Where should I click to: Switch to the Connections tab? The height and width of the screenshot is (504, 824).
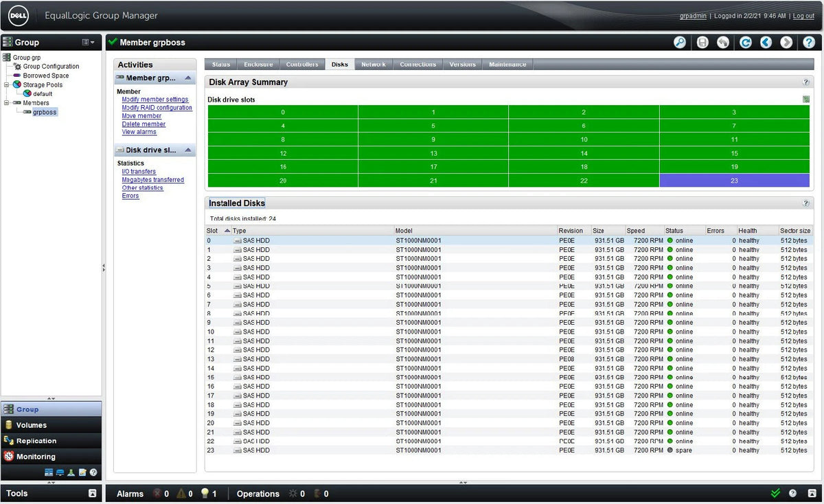pyautogui.click(x=418, y=65)
